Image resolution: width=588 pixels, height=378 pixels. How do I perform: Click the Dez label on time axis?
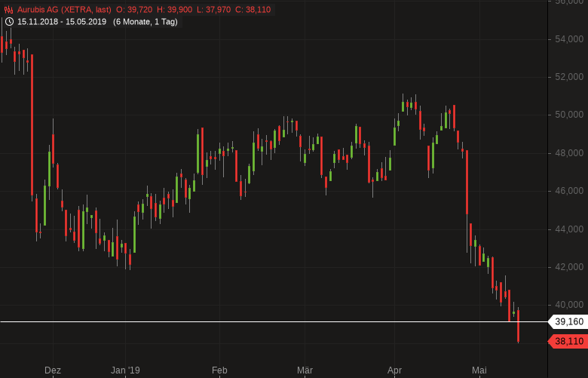pyautogui.click(x=53, y=370)
